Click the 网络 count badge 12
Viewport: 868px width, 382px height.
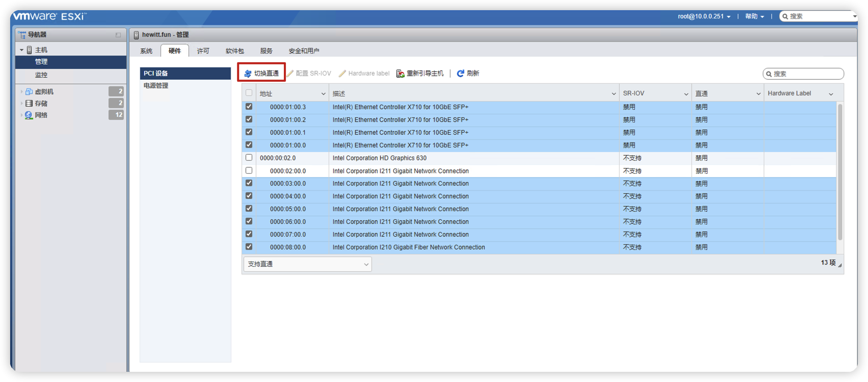coord(116,115)
